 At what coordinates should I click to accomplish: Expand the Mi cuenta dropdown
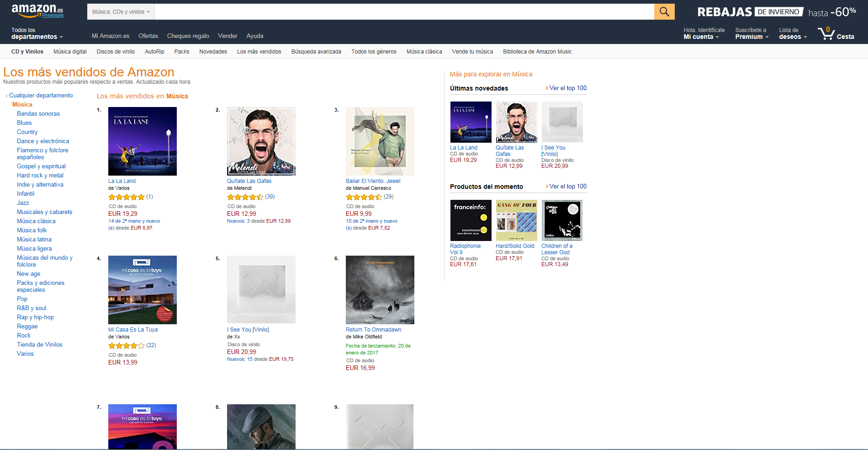click(x=704, y=33)
